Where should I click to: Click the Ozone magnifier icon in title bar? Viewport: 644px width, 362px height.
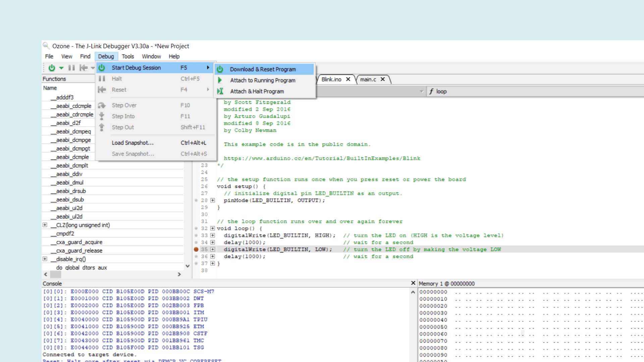click(46, 46)
